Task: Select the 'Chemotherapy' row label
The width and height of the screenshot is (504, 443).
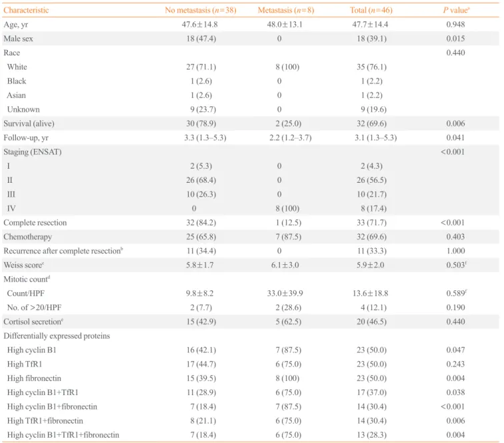Action: coord(27,237)
